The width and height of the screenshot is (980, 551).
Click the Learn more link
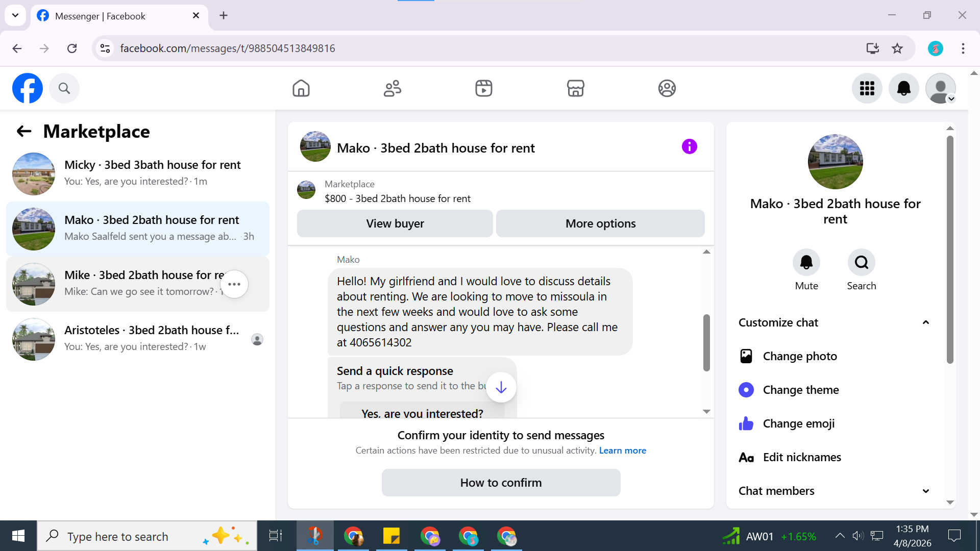pyautogui.click(x=622, y=450)
